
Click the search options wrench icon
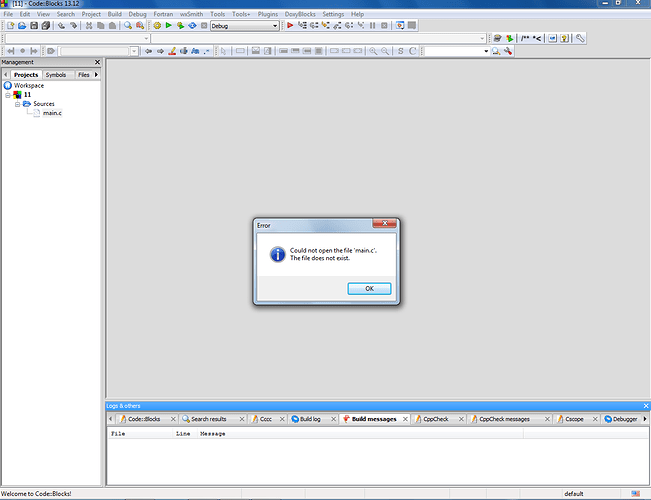(x=508, y=51)
